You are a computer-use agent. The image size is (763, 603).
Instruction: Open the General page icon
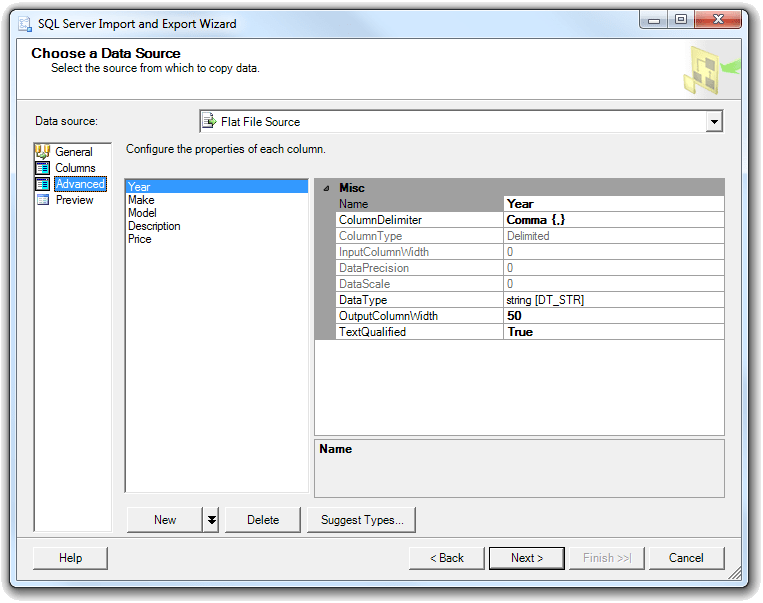coord(43,152)
